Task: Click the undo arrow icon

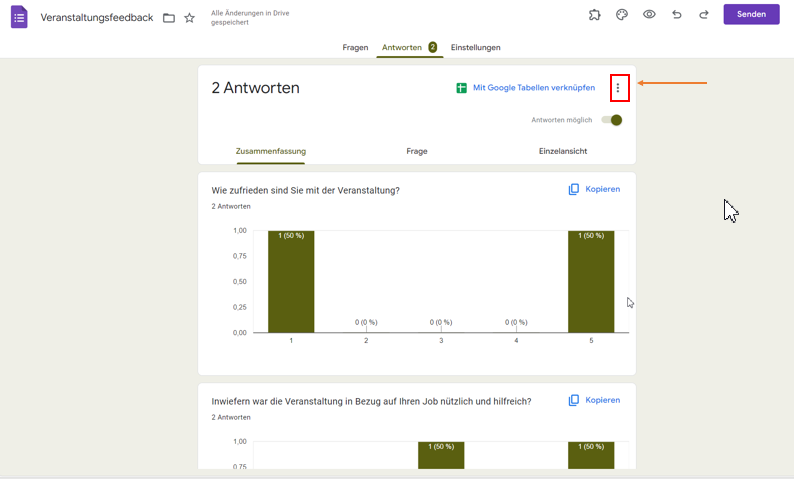Action: [x=677, y=15]
